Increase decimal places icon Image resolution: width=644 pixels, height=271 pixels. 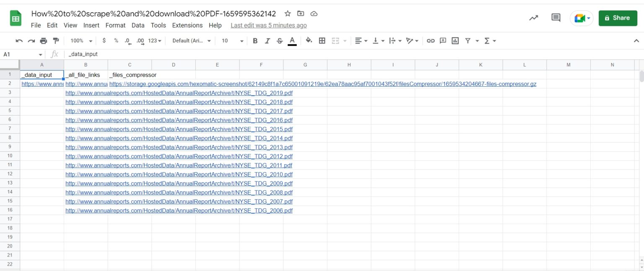click(x=140, y=41)
